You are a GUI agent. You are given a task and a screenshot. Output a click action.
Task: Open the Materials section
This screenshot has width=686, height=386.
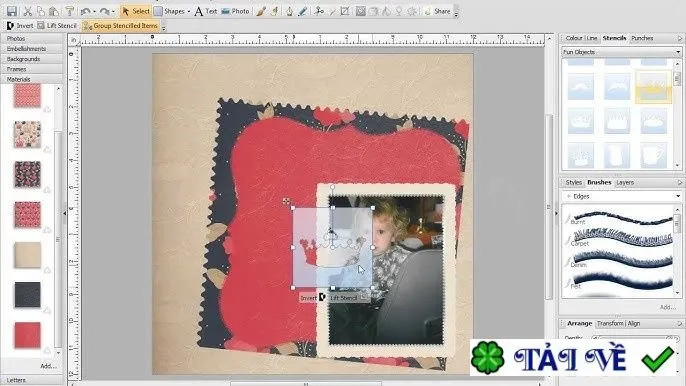[x=32, y=79]
